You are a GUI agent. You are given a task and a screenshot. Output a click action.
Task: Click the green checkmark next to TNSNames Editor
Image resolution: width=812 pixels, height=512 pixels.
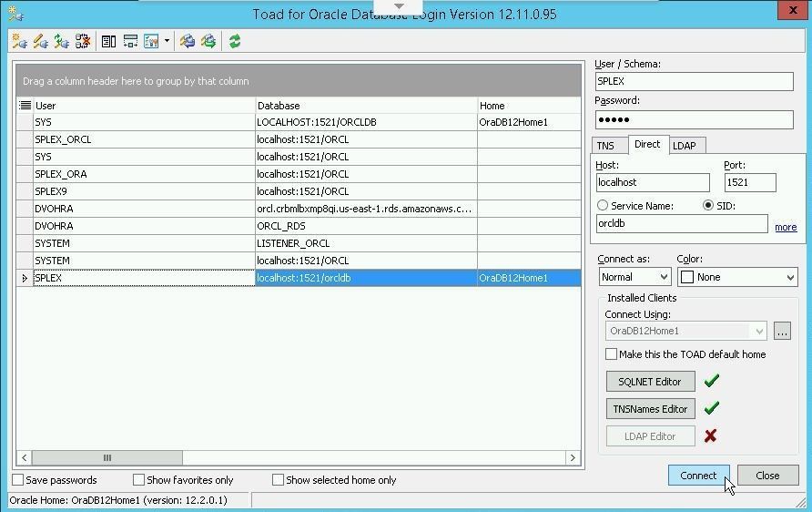(x=712, y=408)
